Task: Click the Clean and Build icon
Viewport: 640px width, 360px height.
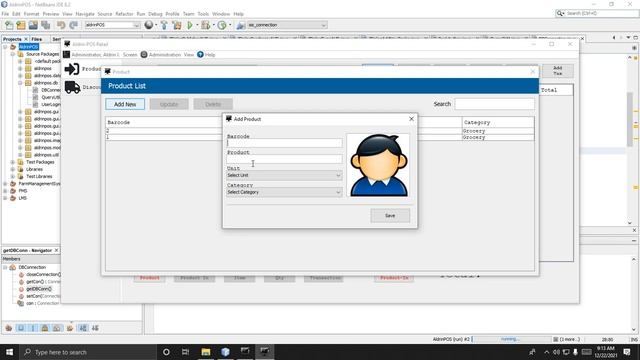Action: pos(177,25)
